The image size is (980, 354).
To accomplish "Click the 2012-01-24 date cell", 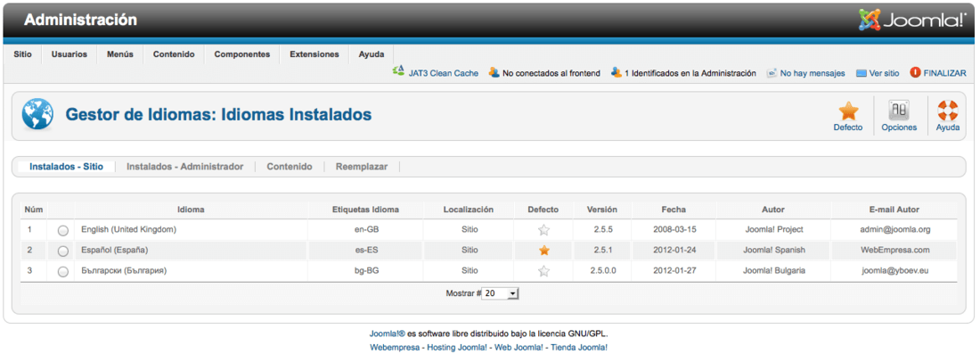I will pyautogui.click(x=674, y=251).
